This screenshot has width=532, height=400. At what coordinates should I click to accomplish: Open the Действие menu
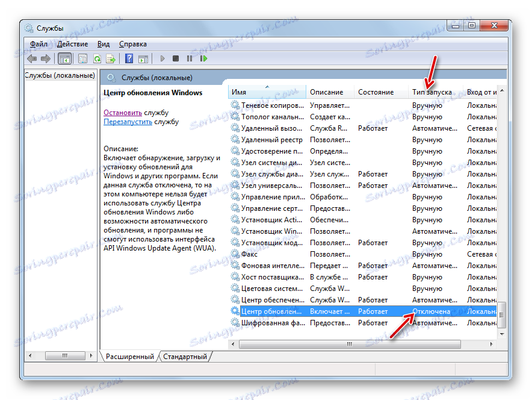click(x=73, y=44)
